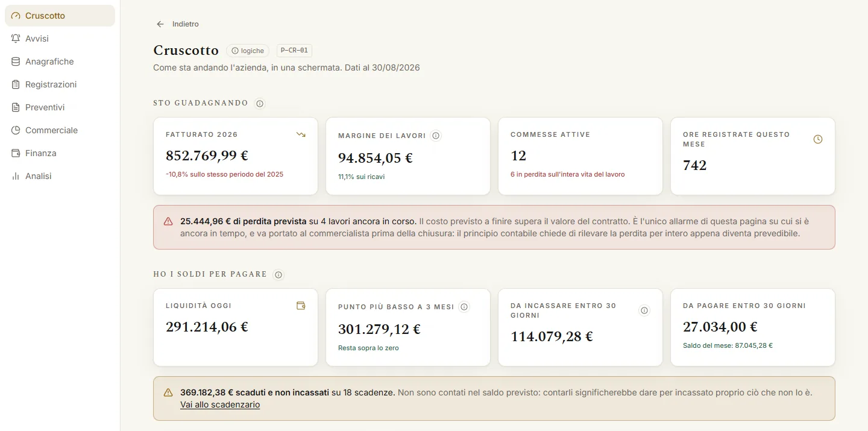Navigate to Commerciale section

pyautogui.click(x=60, y=130)
